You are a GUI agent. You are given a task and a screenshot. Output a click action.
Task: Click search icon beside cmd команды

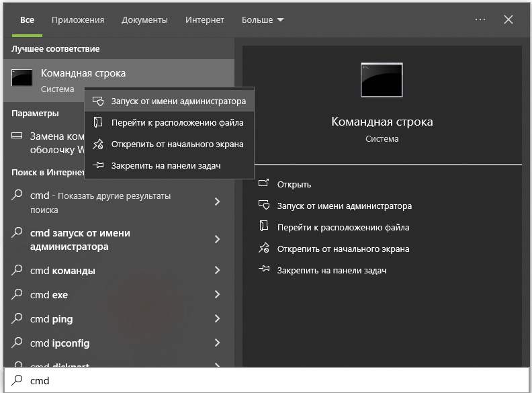point(17,270)
